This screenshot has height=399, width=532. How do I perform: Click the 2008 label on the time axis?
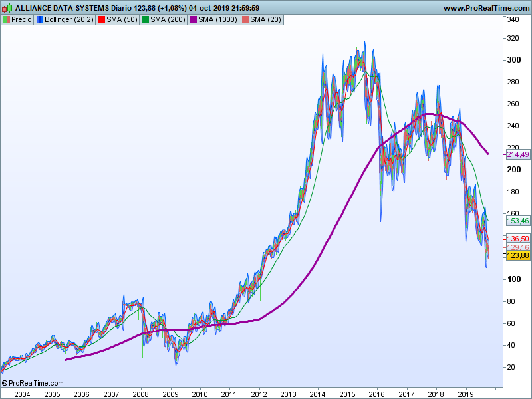(x=140, y=394)
